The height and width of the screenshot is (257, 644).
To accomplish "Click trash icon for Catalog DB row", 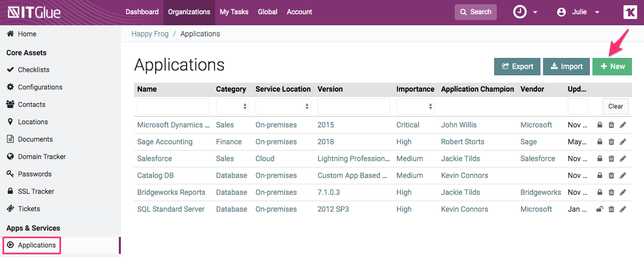I will point(611,176).
